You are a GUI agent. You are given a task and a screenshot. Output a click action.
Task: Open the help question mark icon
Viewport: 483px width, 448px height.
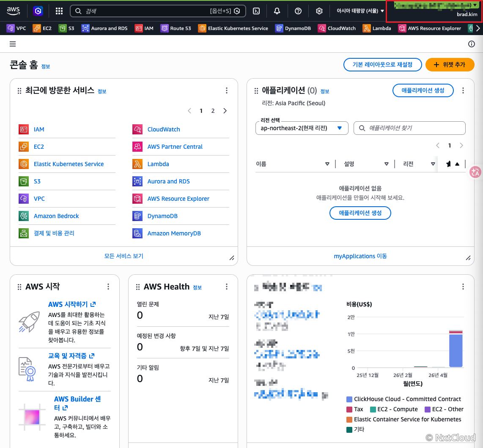coord(298,11)
